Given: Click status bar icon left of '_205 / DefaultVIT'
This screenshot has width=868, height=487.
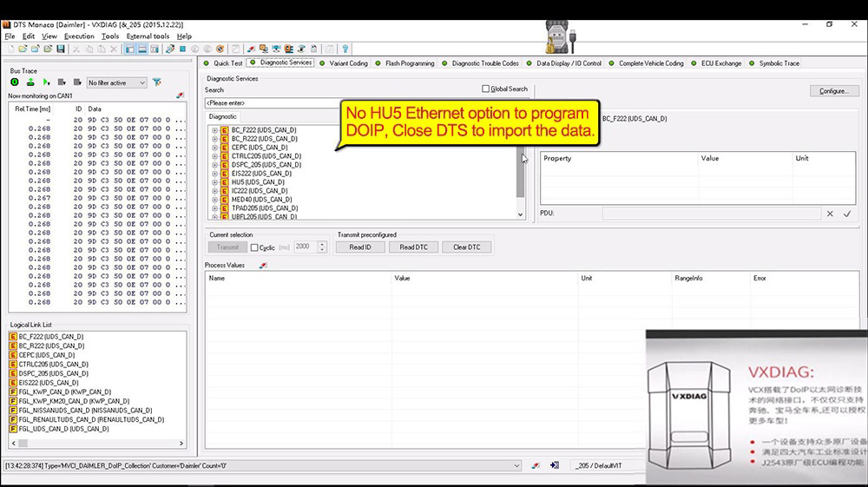Looking at the screenshot, I should (x=555, y=466).
